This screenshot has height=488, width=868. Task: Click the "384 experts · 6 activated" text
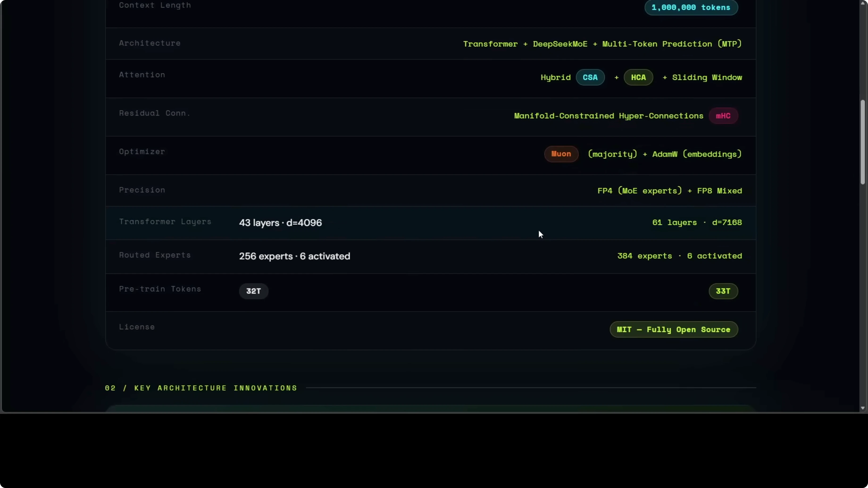tap(679, 256)
